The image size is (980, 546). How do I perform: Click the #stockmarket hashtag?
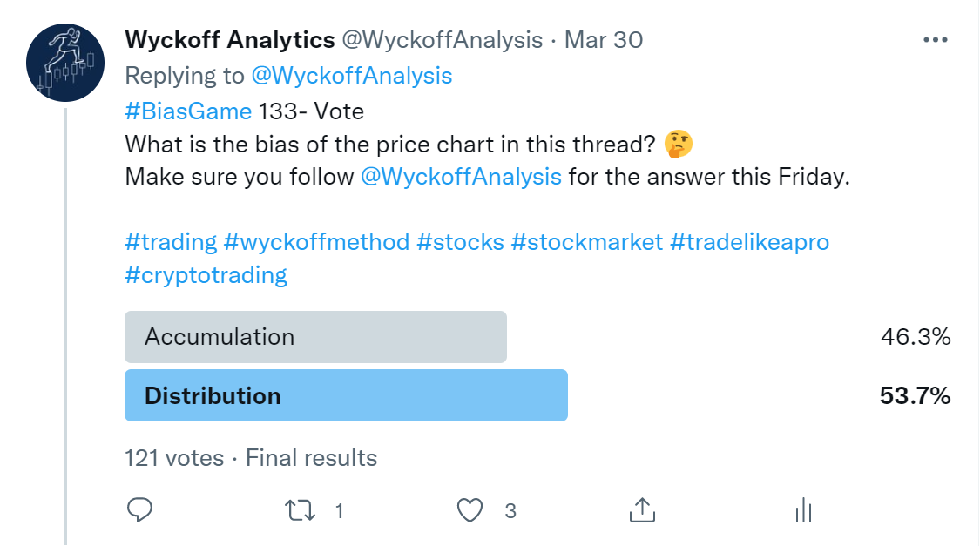pos(586,242)
